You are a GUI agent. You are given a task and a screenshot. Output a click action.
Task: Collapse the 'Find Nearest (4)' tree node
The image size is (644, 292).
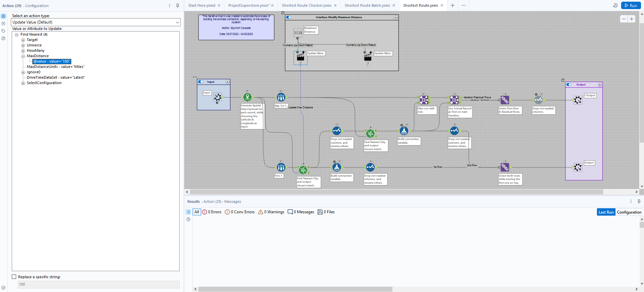16,34
